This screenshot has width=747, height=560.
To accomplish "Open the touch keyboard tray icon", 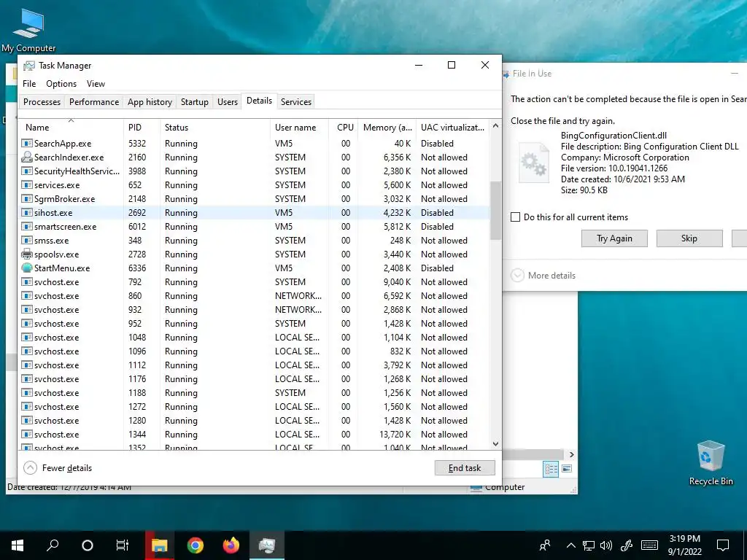I will point(649,545).
